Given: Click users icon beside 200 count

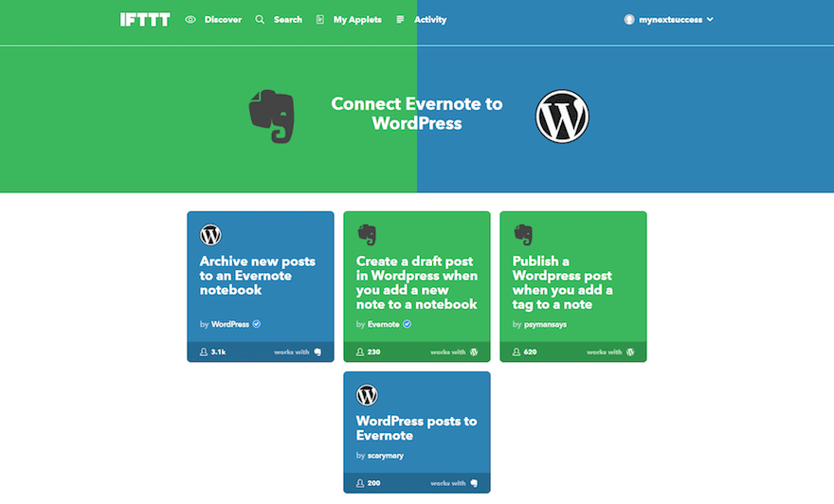Looking at the screenshot, I should point(360,483).
